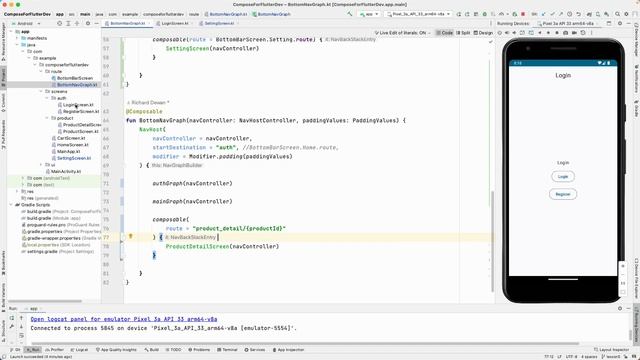The width and height of the screenshot is (640, 360).
Task: Tap Login button in emulator
Action: tap(563, 176)
